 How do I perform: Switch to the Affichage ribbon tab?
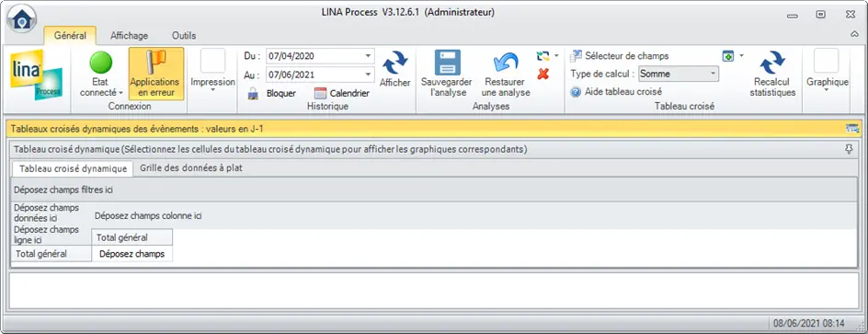coord(129,36)
